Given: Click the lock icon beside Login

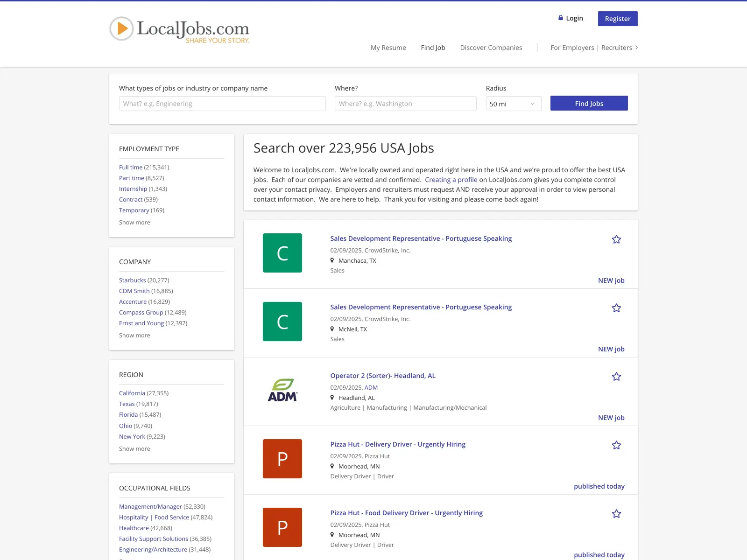Looking at the screenshot, I should (561, 18).
